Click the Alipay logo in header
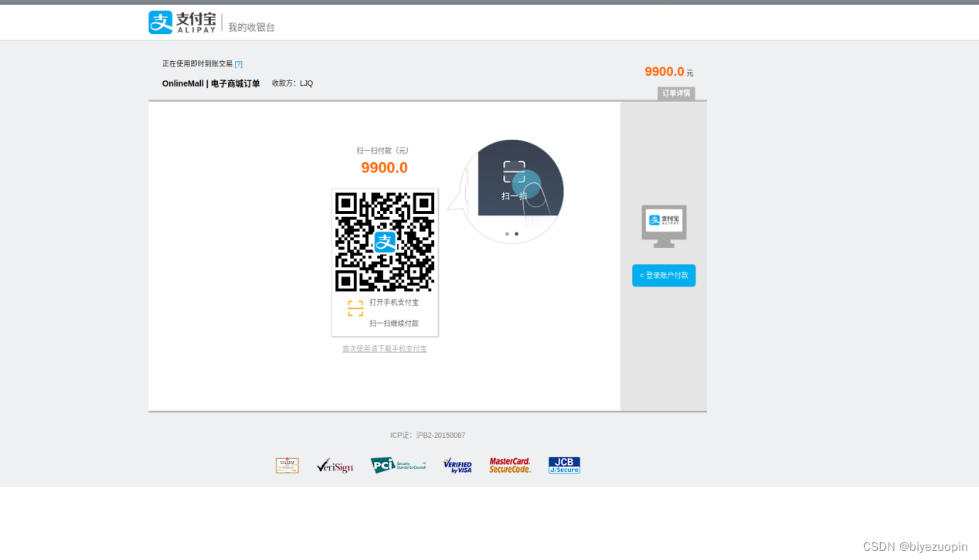Screen dimensions: 979x560 coord(182,22)
